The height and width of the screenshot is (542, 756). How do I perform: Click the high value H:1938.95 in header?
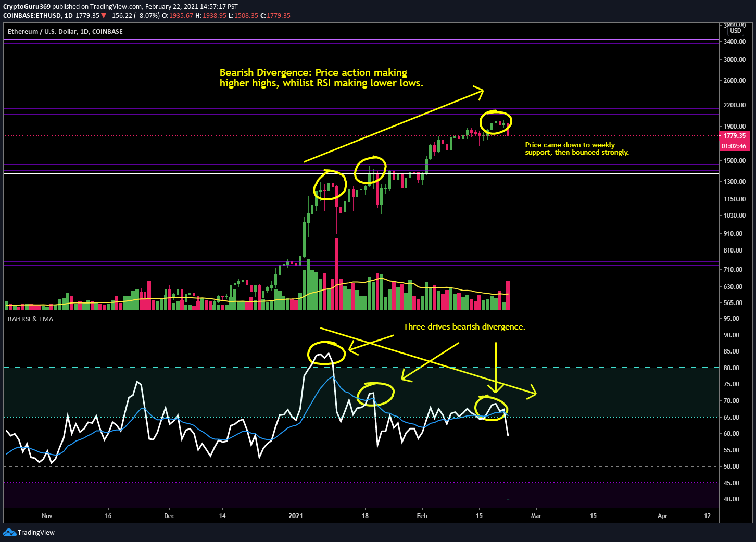(211, 16)
